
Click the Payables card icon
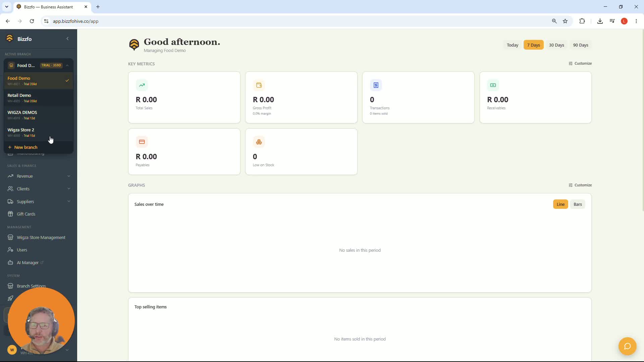tap(142, 142)
